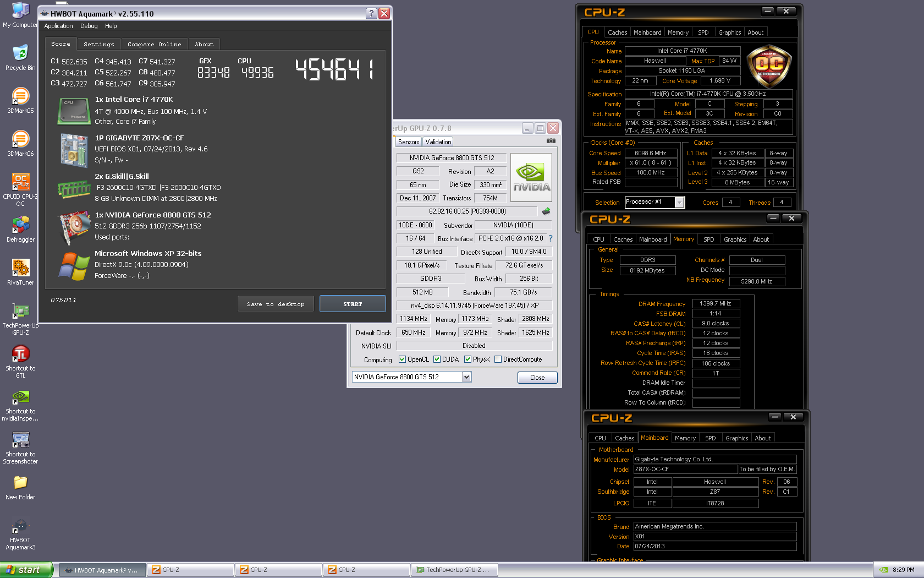Click the first CPU-Z taskbar button
The width and height of the screenshot is (924, 578).
(x=190, y=570)
